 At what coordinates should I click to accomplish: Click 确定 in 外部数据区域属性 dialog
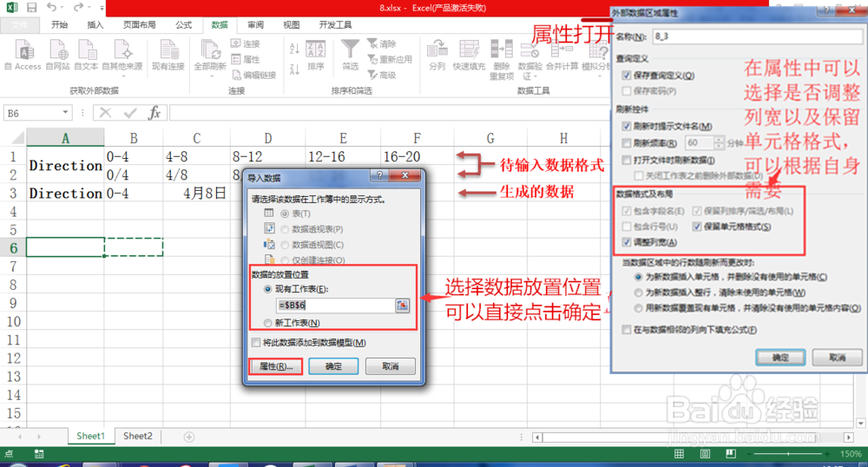point(780,358)
